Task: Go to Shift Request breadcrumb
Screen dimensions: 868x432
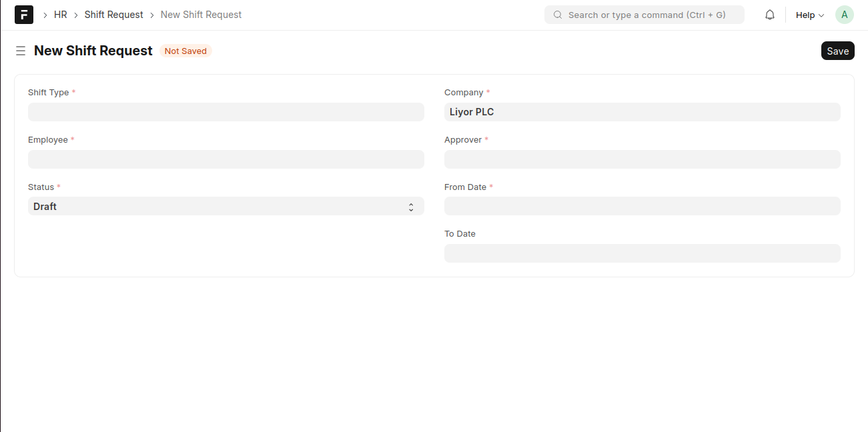Action: point(113,15)
